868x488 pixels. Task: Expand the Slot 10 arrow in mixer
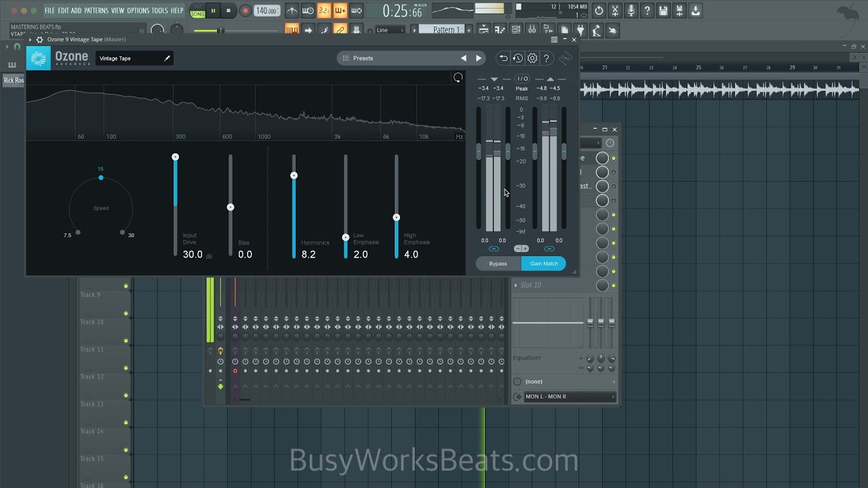[516, 285]
